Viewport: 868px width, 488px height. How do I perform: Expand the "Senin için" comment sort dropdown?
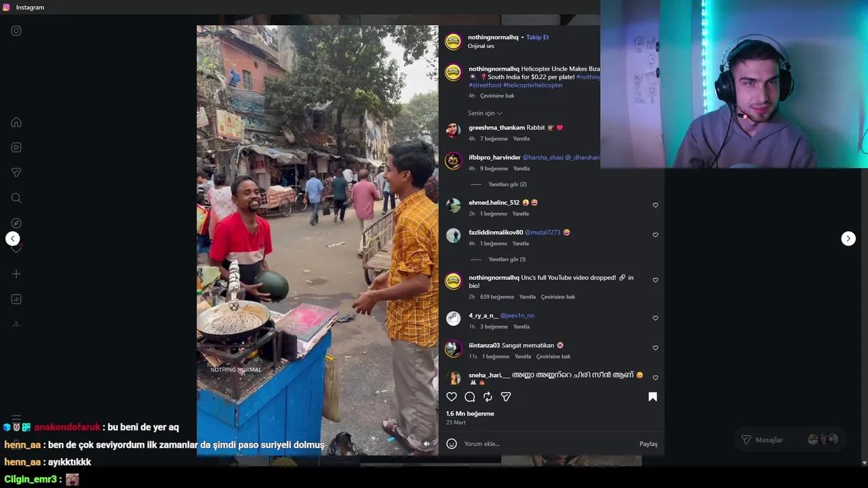click(x=485, y=113)
